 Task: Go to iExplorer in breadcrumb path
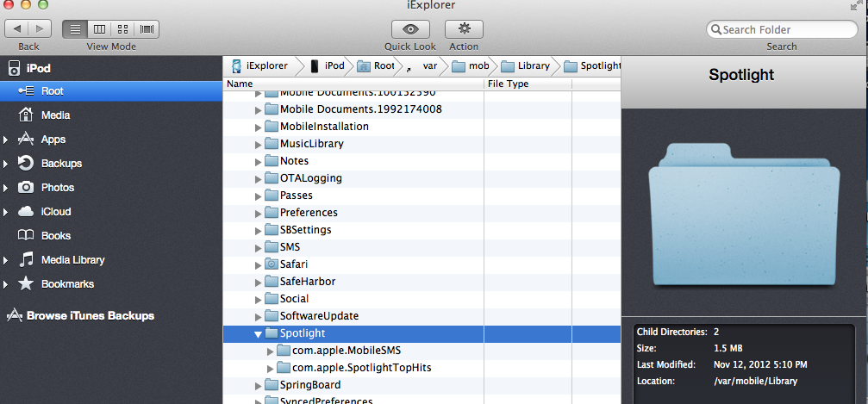coord(260,65)
